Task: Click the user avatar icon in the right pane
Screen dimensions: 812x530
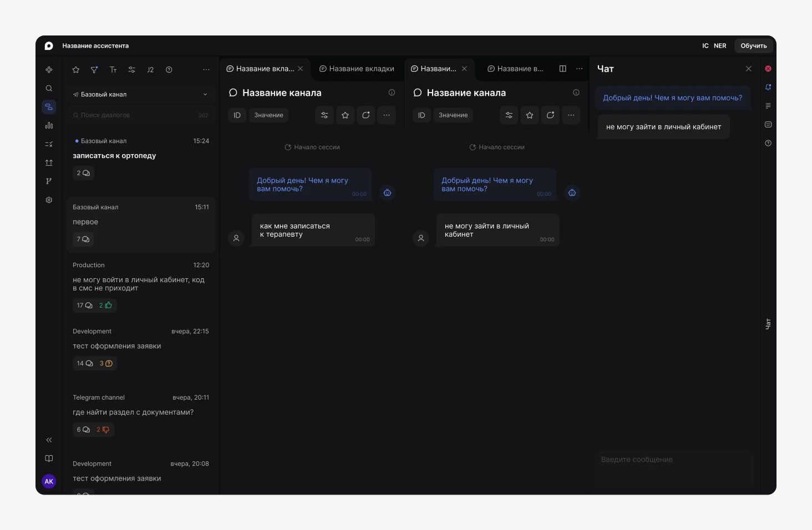Action: click(421, 238)
